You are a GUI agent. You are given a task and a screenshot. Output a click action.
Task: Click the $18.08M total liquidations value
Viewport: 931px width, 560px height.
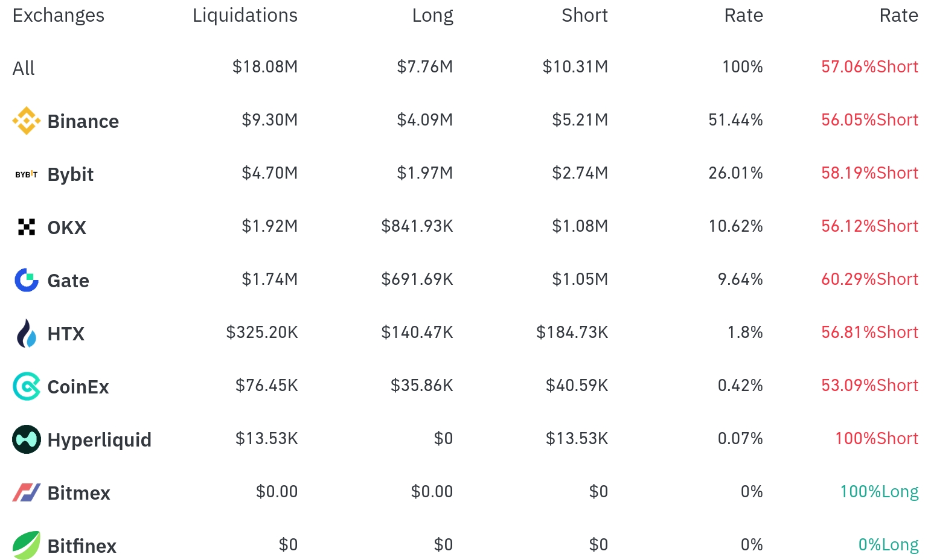pos(265,66)
